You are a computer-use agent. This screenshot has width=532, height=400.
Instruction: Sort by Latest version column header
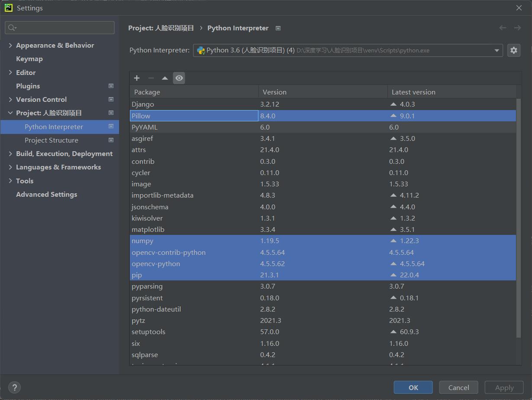point(451,92)
